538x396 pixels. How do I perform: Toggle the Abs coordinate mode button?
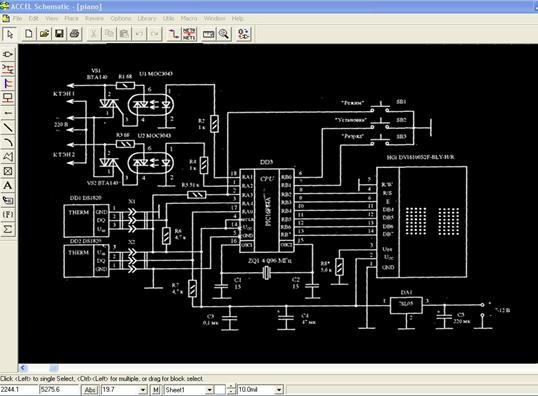[90, 390]
